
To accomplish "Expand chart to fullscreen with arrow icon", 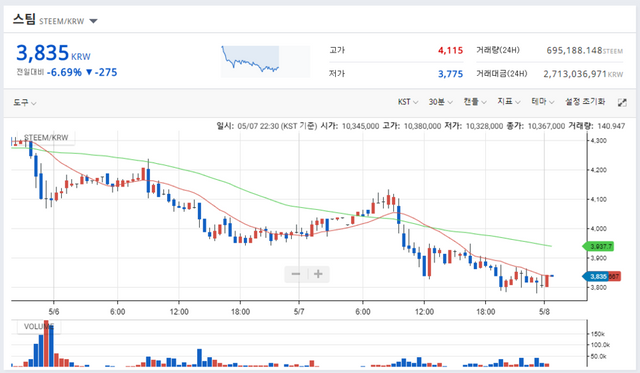I will coord(622,102).
